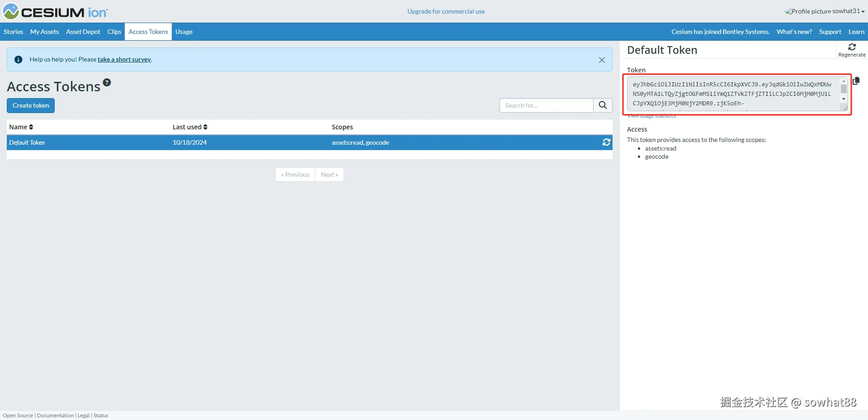Click the Previous page button
This screenshot has height=420, width=868.
point(295,175)
